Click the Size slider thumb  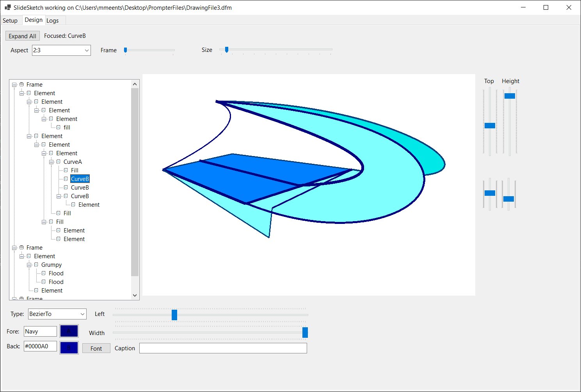(226, 50)
